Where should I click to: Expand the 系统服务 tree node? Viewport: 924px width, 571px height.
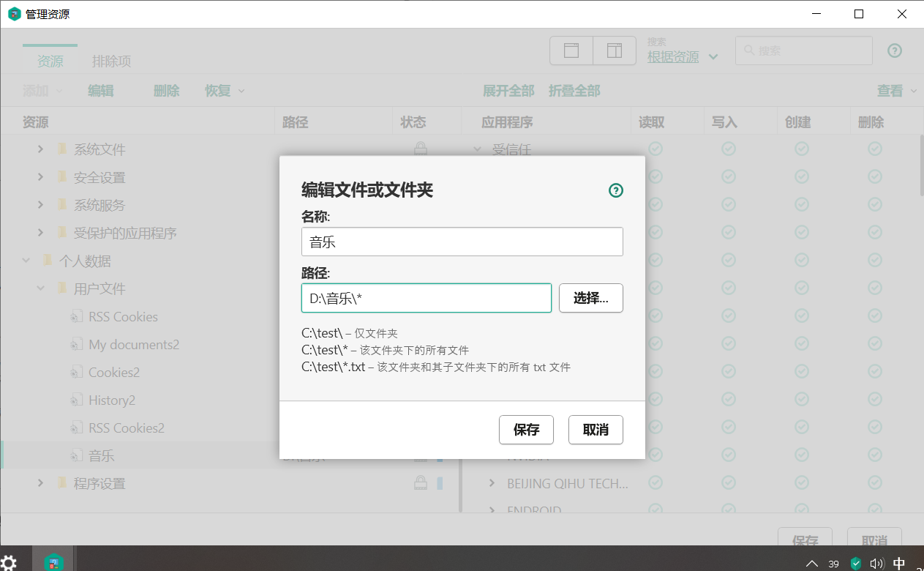click(41, 205)
